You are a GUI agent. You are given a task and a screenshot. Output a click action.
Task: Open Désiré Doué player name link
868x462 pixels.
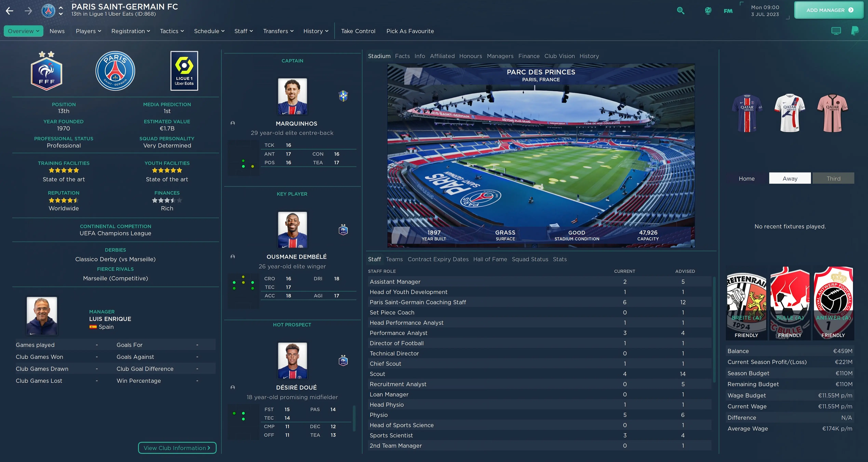(296, 388)
